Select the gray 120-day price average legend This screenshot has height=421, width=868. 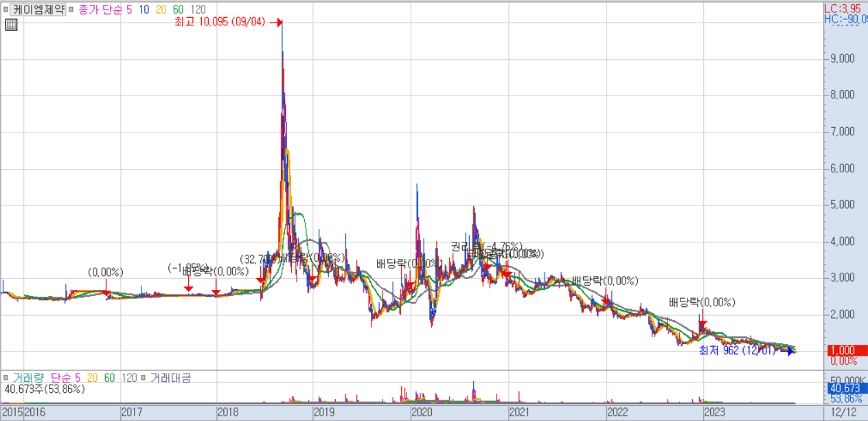197,10
